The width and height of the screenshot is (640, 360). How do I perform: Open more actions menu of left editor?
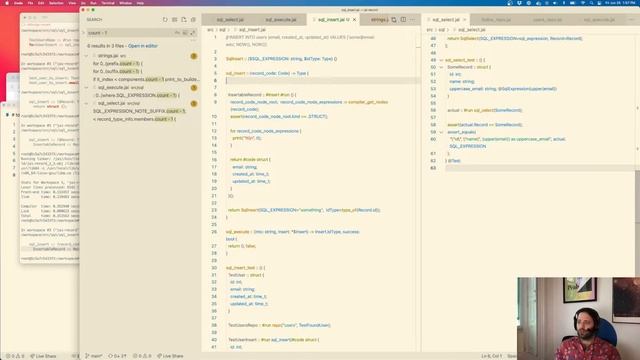pyautogui.click(x=412, y=20)
